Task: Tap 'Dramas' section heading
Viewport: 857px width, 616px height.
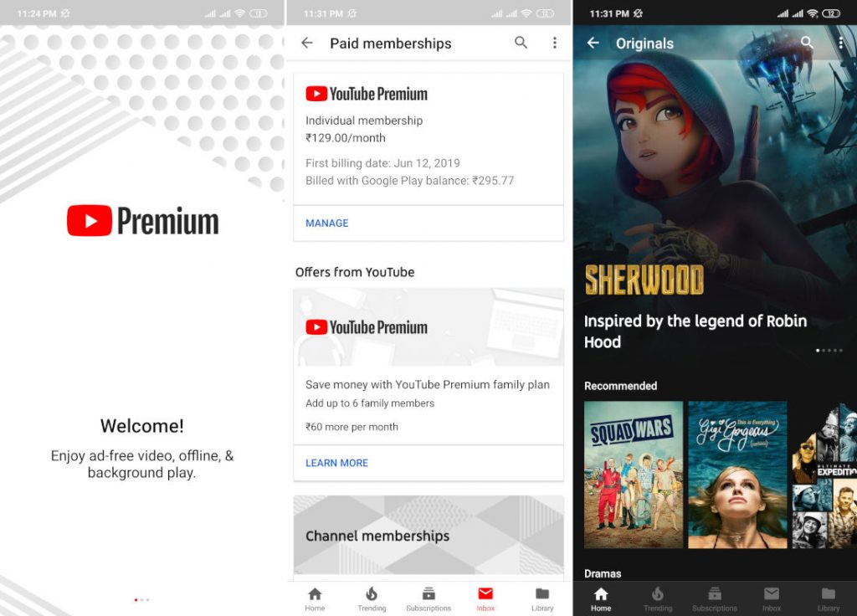Action: pos(603,573)
